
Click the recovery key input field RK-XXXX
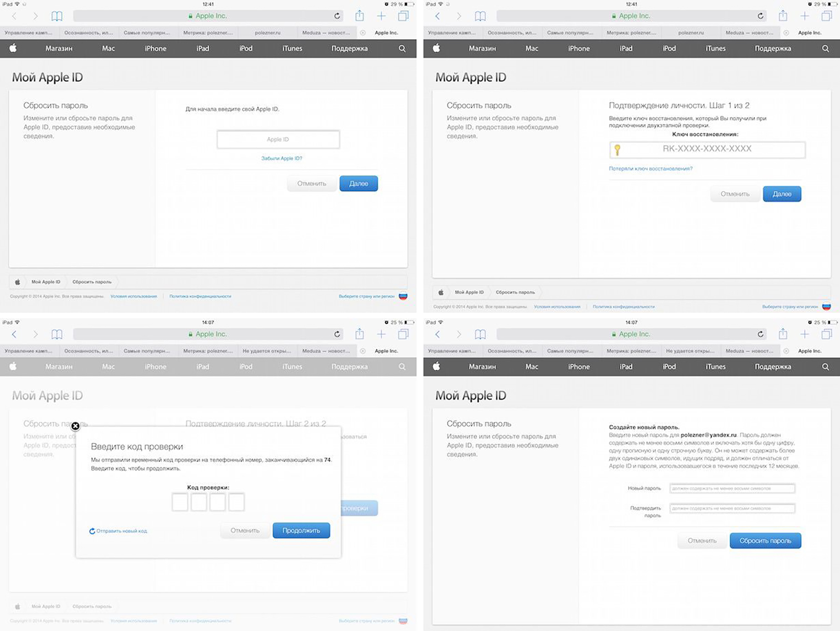point(708,148)
